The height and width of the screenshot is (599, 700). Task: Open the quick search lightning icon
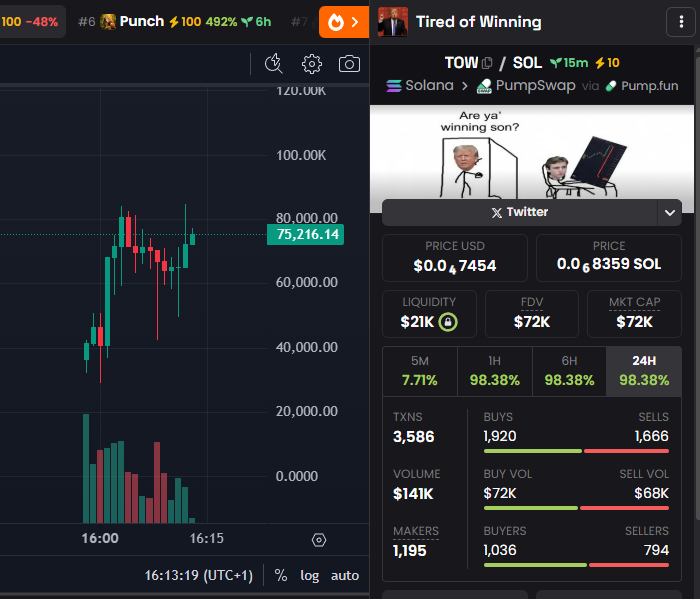pos(274,63)
